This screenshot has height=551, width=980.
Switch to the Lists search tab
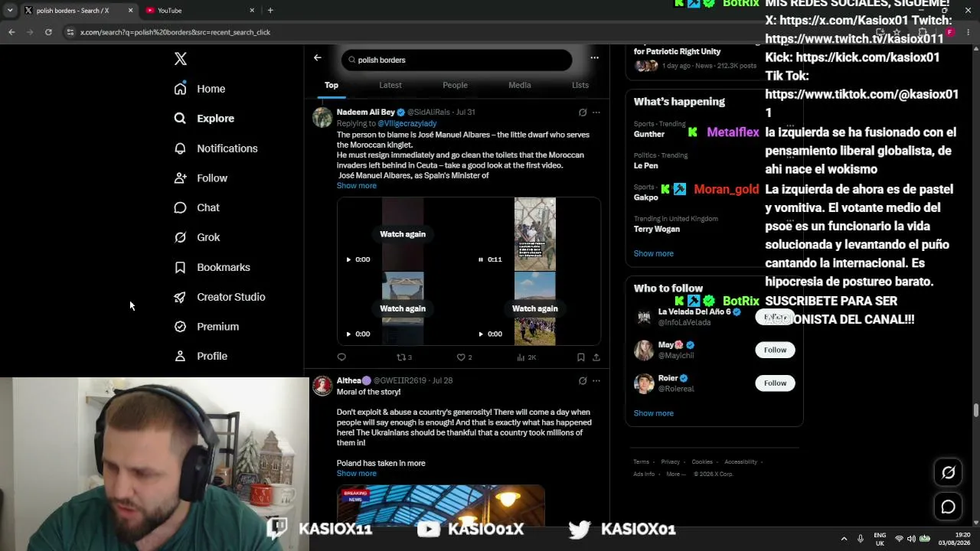(580, 85)
